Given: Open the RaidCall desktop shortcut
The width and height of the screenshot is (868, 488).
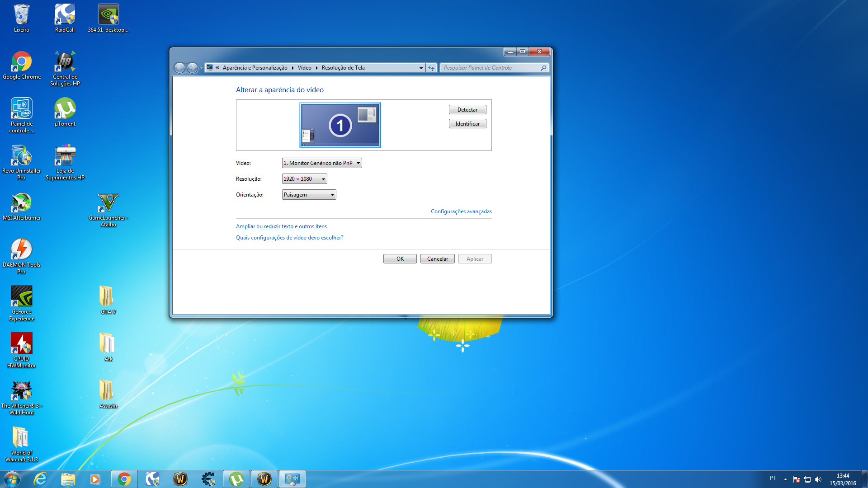Looking at the screenshot, I should tap(65, 19).
